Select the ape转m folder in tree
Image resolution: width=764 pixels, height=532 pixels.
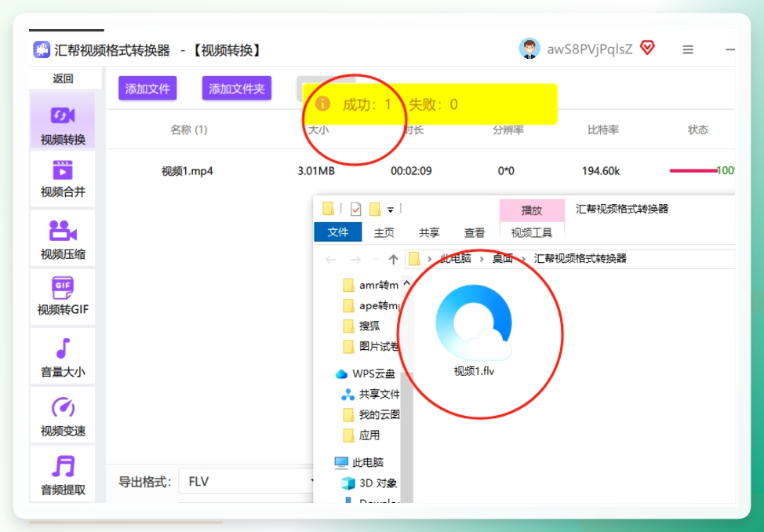pyautogui.click(x=371, y=305)
